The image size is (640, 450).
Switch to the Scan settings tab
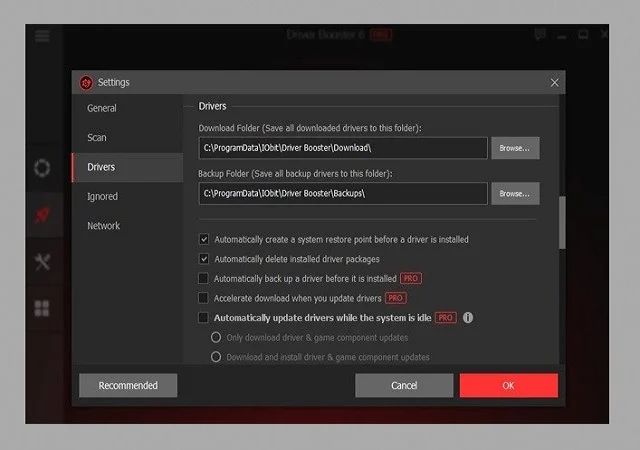(x=127, y=138)
